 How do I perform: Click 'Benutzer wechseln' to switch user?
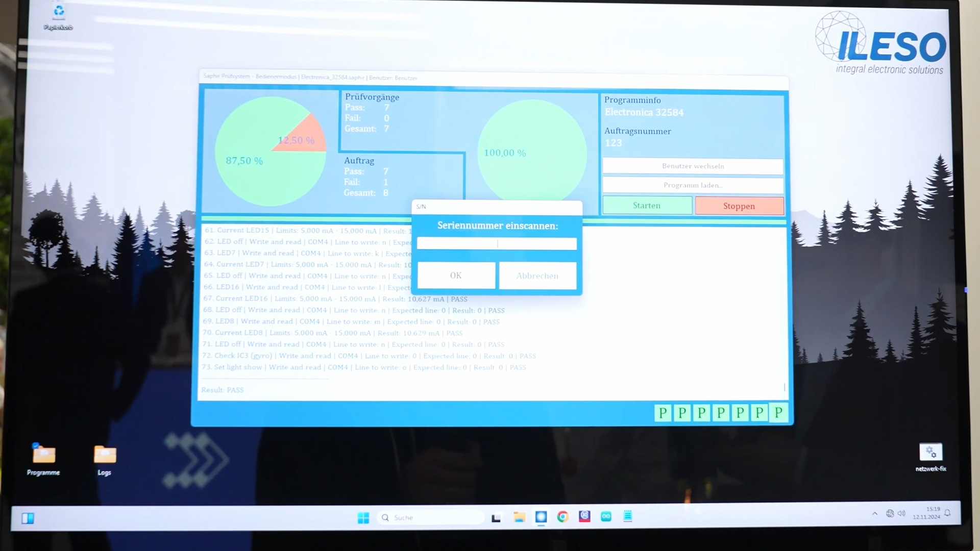pos(693,165)
